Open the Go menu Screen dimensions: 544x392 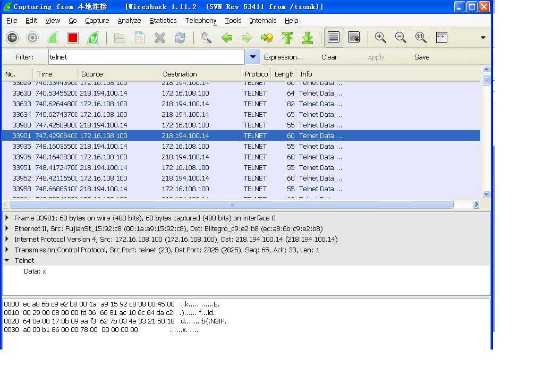point(72,21)
